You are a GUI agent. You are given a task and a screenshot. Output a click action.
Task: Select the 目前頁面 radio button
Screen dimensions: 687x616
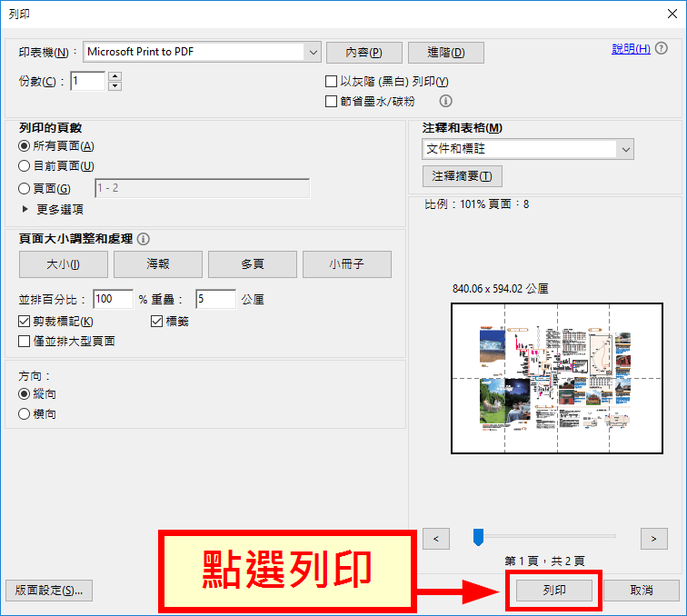coord(25,166)
